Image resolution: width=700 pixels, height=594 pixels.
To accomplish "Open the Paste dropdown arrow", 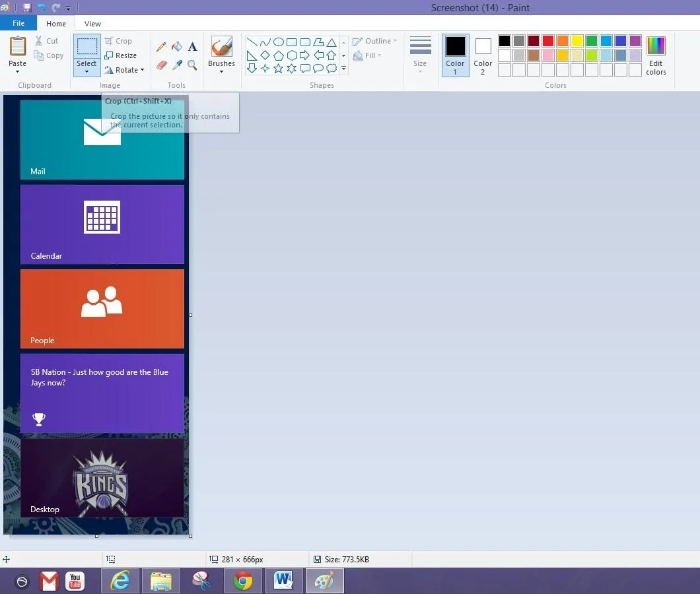I will (x=17, y=71).
